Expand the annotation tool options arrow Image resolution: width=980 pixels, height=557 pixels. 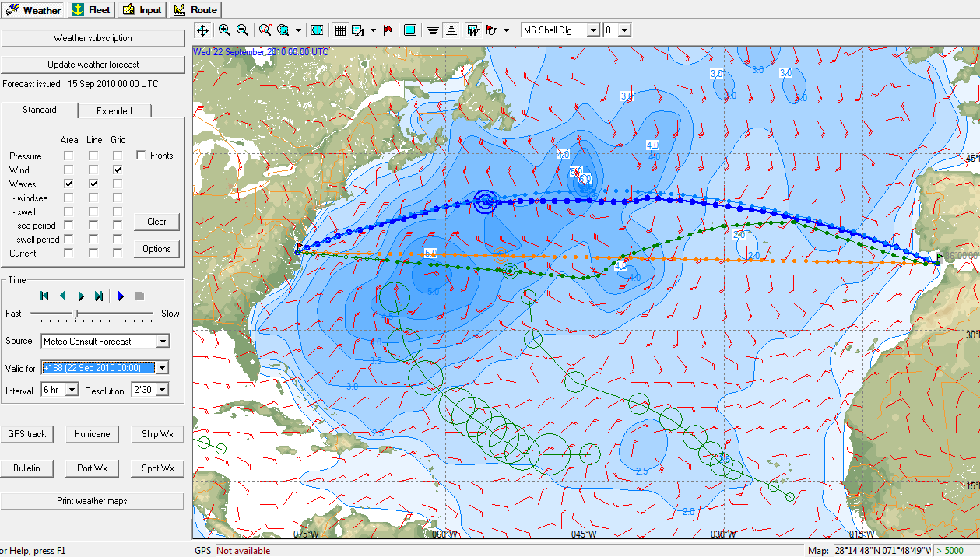[373, 30]
